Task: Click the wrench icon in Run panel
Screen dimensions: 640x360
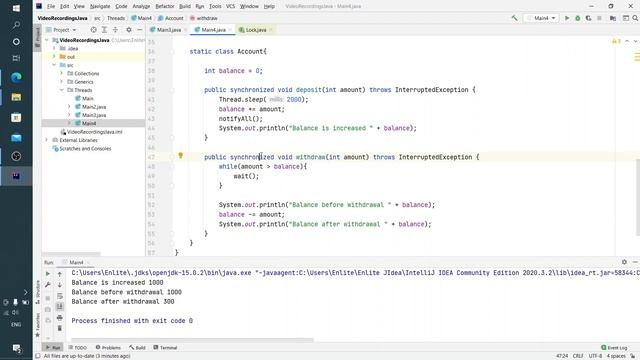Action: click(48, 284)
